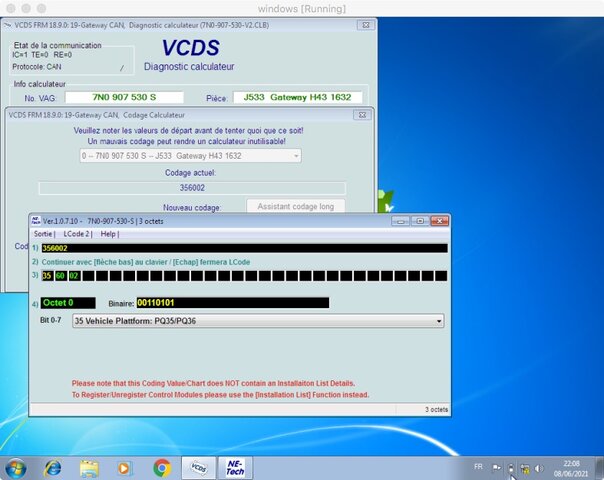Image resolution: width=604 pixels, height=480 pixels.
Task: Select byte 60 in the octet row
Action: coord(61,276)
